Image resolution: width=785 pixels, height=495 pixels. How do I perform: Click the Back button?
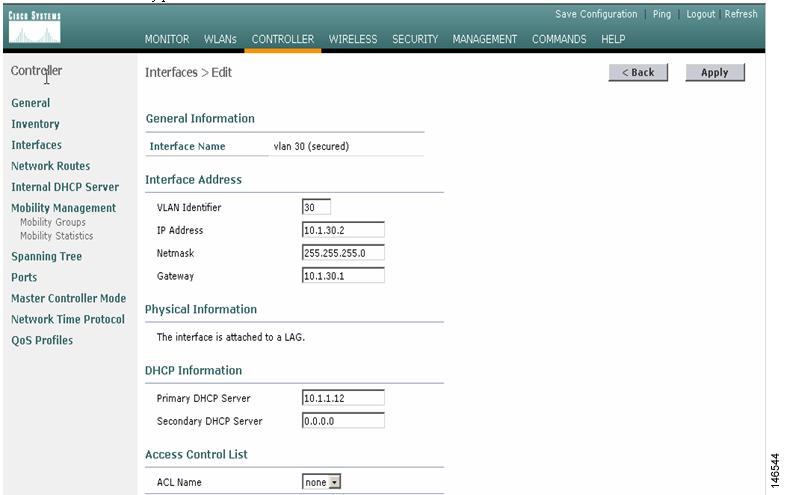638,73
